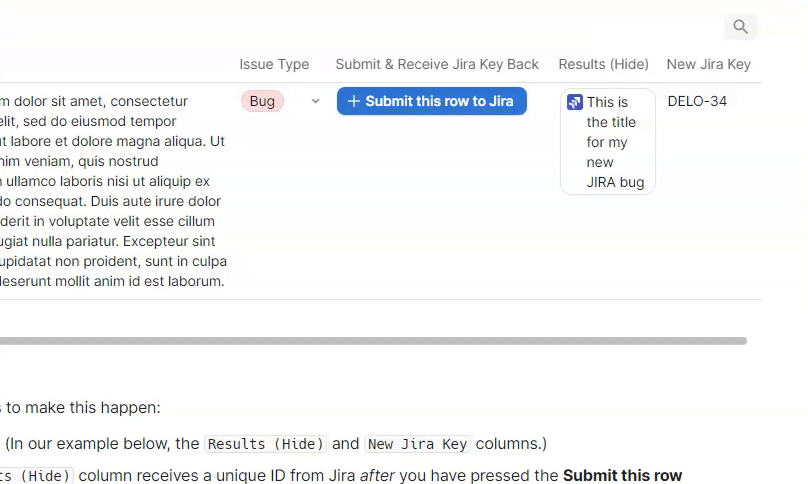Click the magnifying glass search icon
Screen dimensions: 808x484
pos(740,27)
